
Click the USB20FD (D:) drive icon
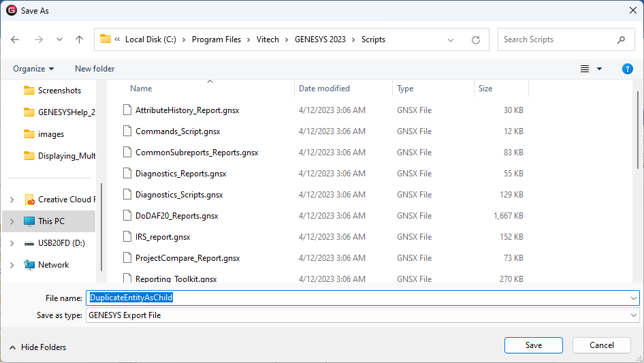point(29,243)
